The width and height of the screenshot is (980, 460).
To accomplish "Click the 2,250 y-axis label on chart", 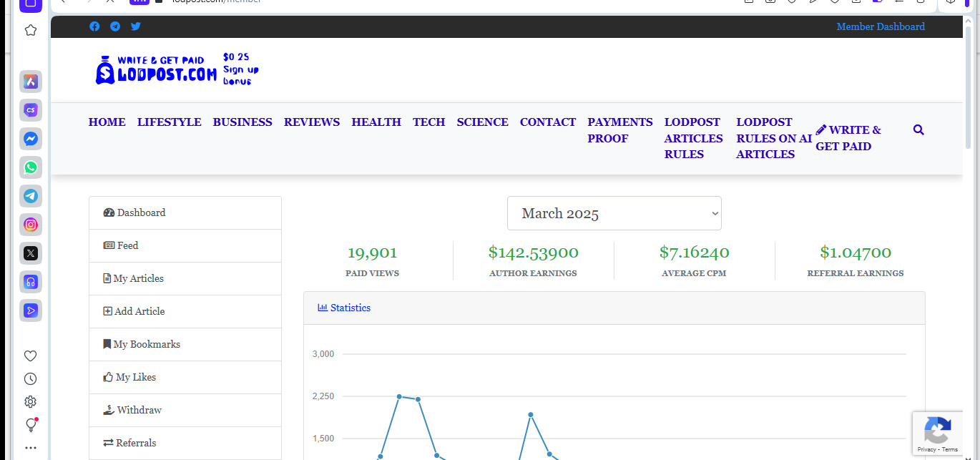I will (323, 396).
